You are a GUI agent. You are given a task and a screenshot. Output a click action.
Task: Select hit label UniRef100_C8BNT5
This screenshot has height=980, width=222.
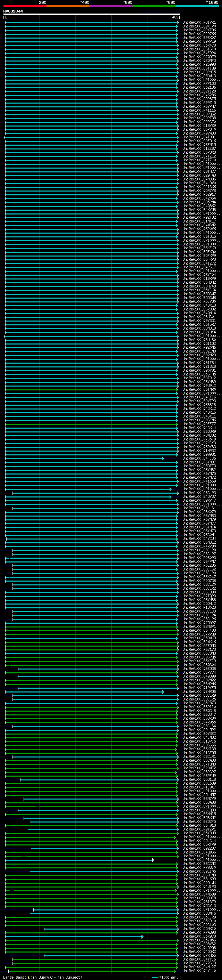click(x=199, y=913)
